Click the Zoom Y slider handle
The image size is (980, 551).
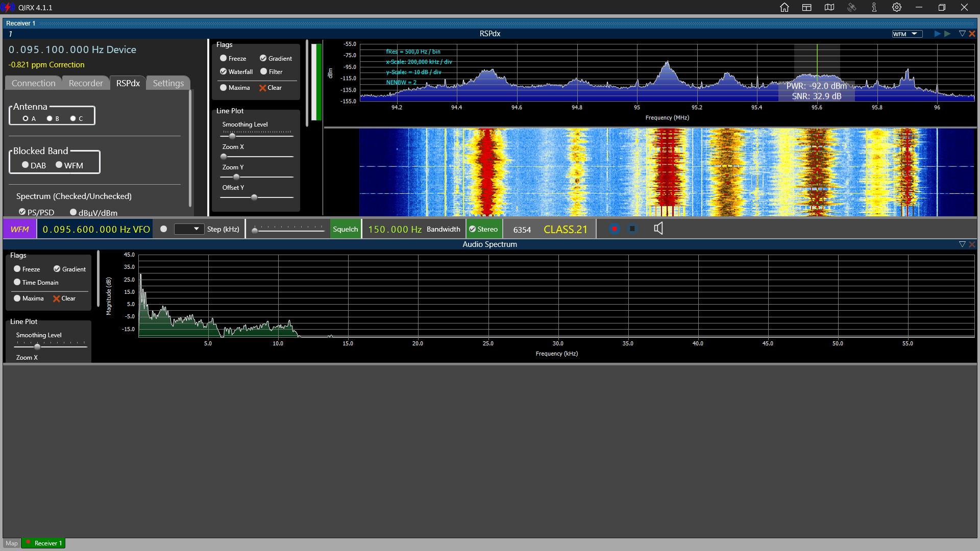click(236, 177)
